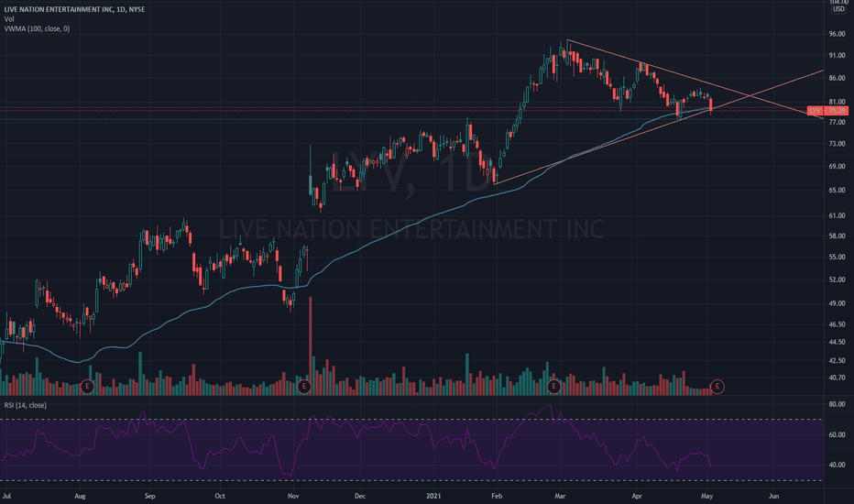Click the RSI 40.00 scale label
The width and height of the screenshot is (854, 504).
(x=837, y=465)
